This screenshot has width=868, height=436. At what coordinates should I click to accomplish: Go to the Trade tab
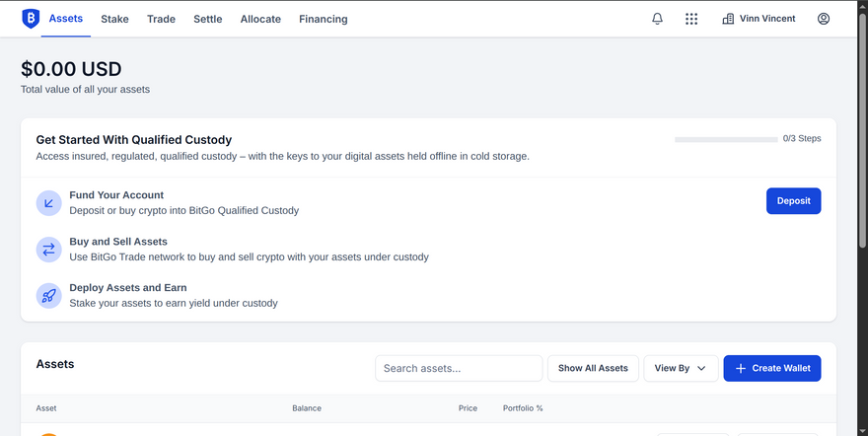point(161,19)
